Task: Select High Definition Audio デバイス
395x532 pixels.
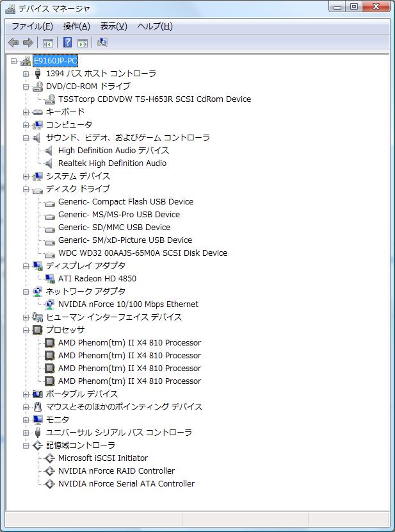Action: pyautogui.click(x=113, y=151)
